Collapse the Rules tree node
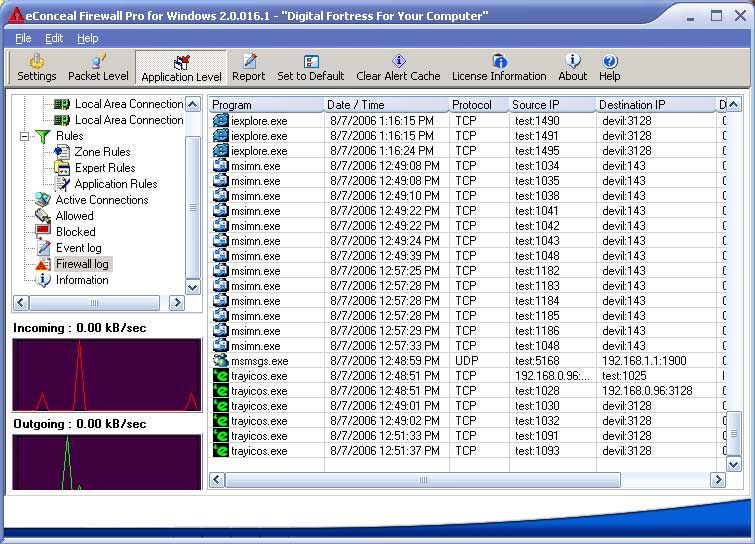Image resolution: width=755 pixels, height=544 pixels. click(24, 136)
